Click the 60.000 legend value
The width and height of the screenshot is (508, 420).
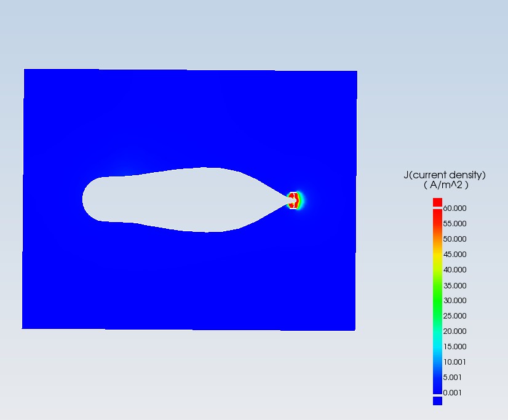click(454, 208)
